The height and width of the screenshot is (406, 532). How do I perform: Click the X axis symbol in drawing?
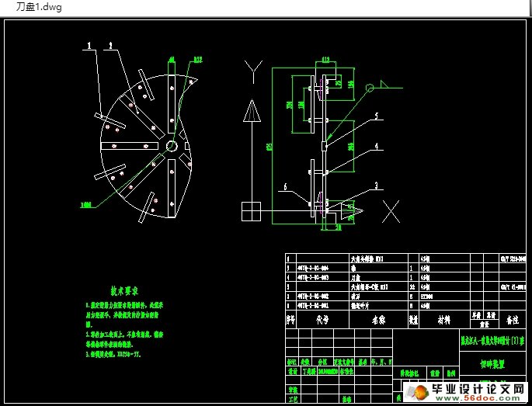391,210
